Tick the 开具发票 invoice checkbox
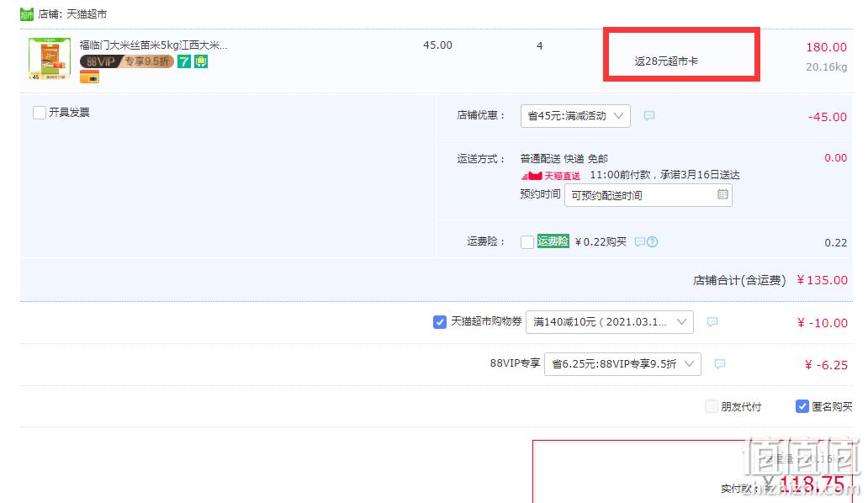This screenshot has width=868, height=503. click(x=40, y=113)
